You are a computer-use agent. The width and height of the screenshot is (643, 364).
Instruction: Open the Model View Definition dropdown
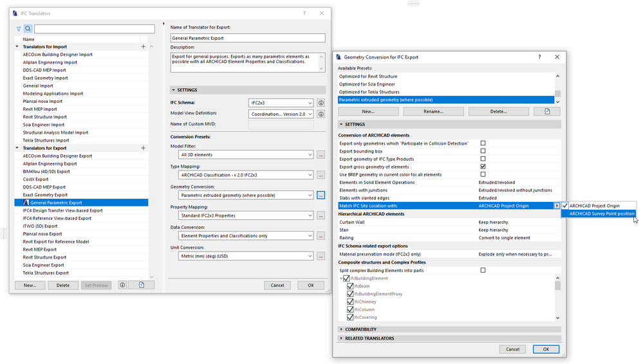coord(281,114)
